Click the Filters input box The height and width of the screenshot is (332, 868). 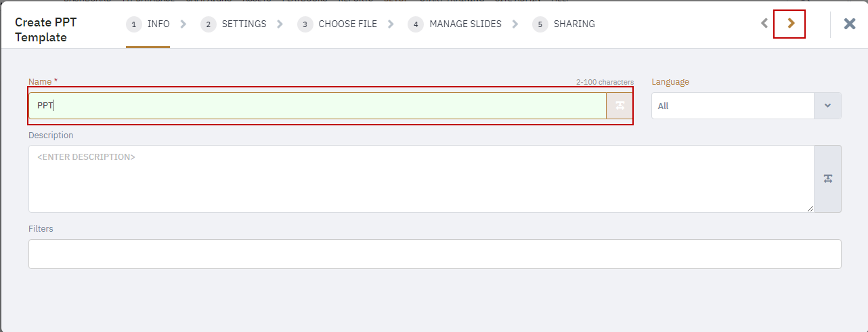(435, 254)
